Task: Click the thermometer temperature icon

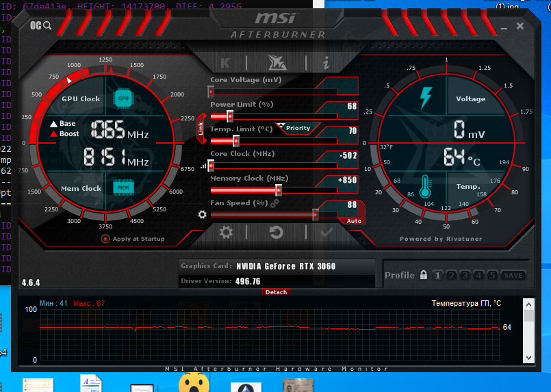Action: 425,187
